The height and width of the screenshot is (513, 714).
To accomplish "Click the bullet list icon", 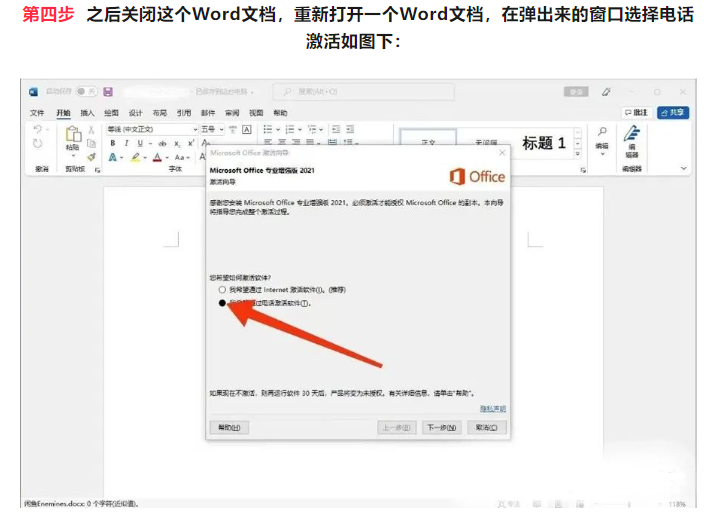I will pyautogui.click(x=268, y=129).
